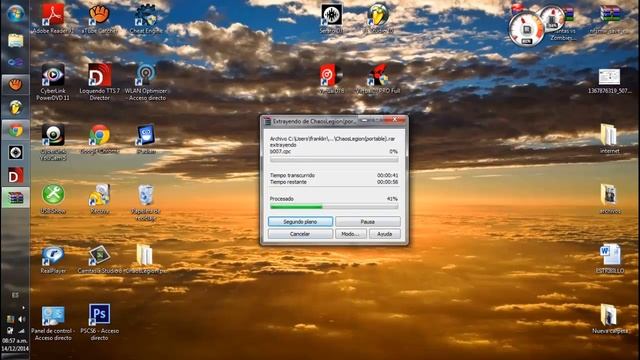The width and height of the screenshot is (640, 360).
Task: Open Loquendo Director taskbar icon
Action: pos(15,176)
